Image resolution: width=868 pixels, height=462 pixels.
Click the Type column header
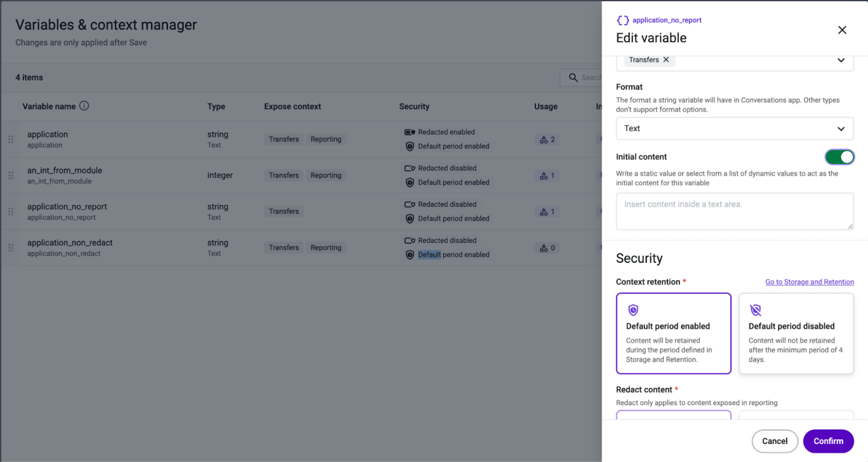pos(216,106)
